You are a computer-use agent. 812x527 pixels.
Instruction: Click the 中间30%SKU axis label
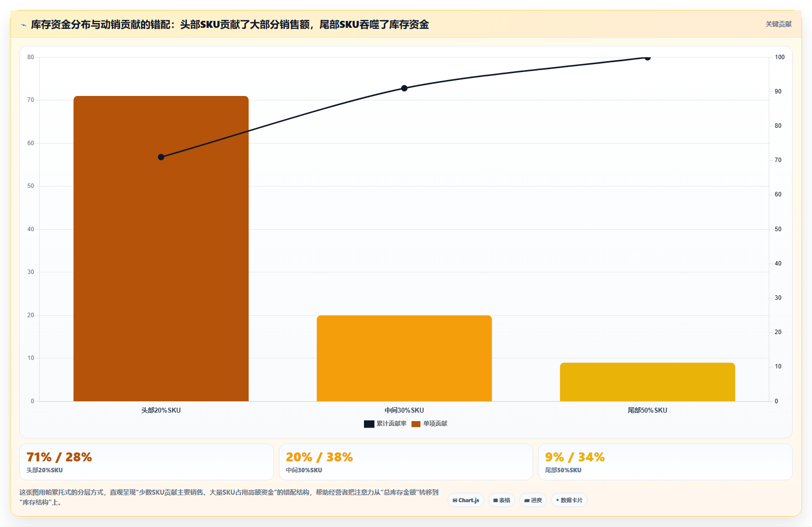pyautogui.click(x=404, y=410)
